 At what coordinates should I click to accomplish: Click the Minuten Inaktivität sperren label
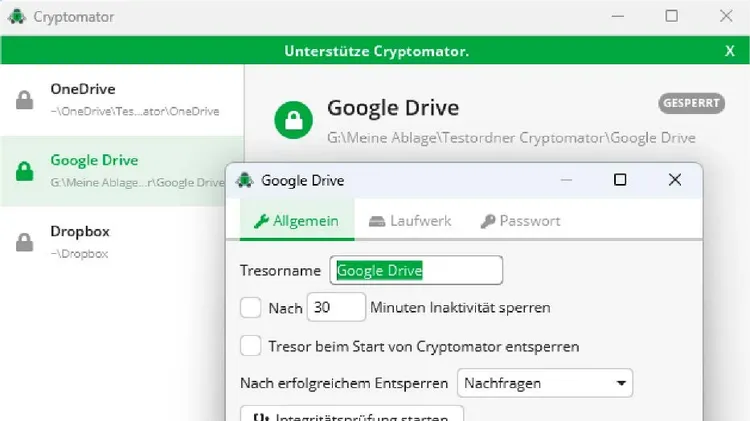pos(460,307)
